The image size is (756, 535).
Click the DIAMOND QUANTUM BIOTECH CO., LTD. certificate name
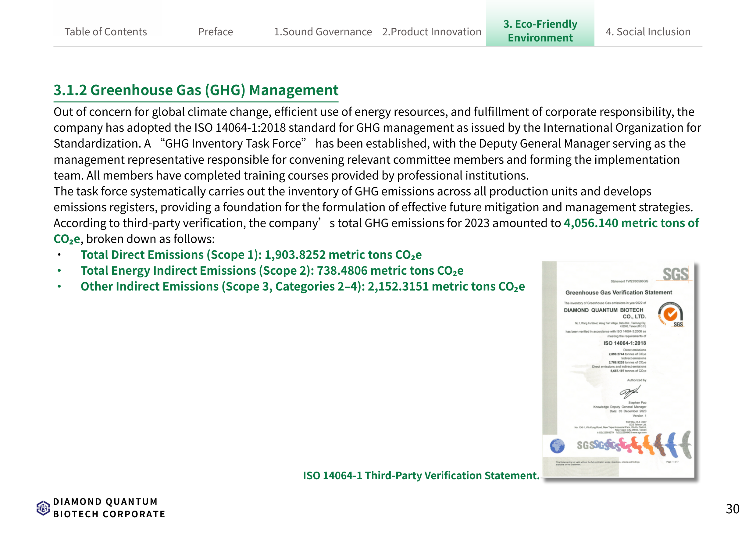point(605,313)
